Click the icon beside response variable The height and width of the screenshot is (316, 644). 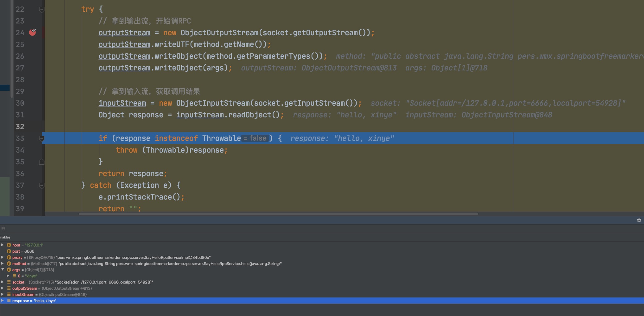click(x=9, y=301)
